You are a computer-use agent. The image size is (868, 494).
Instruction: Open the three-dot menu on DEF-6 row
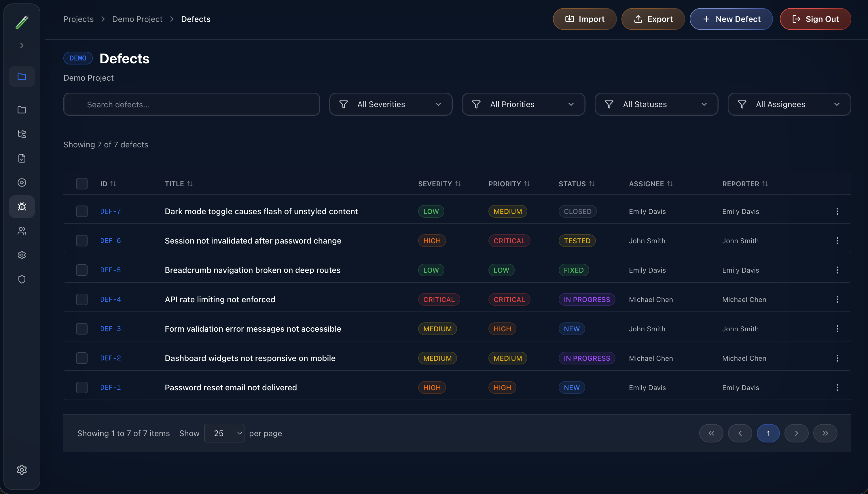point(837,241)
